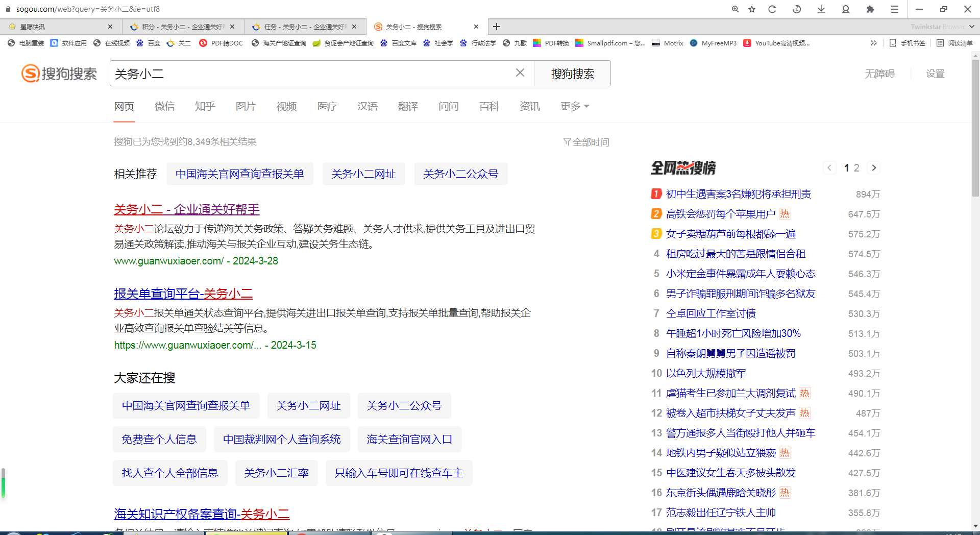Open the user account profile icon
Image resolution: width=980 pixels, height=535 pixels.
pos(846,9)
